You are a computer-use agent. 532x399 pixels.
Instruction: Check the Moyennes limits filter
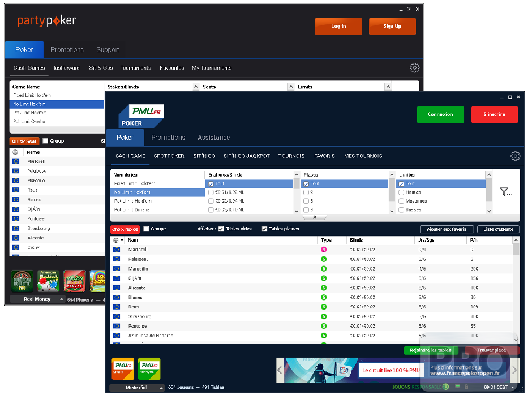click(x=401, y=201)
